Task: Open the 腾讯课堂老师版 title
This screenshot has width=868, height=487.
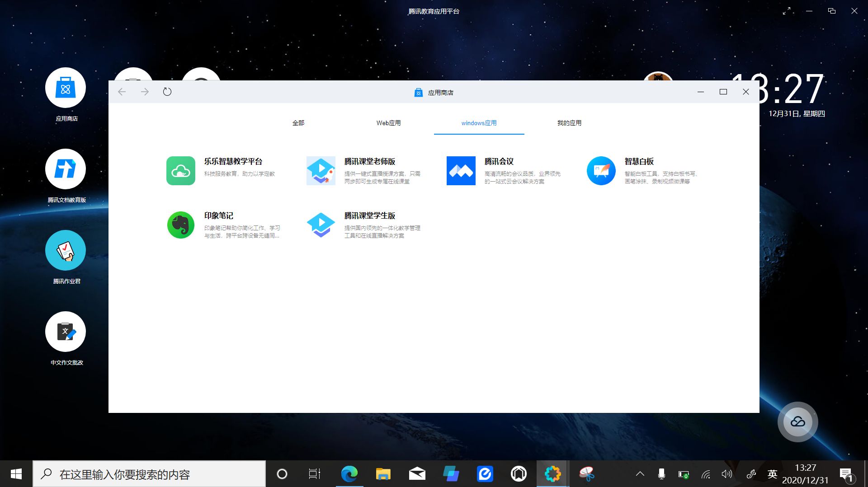Action: [x=370, y=161]
